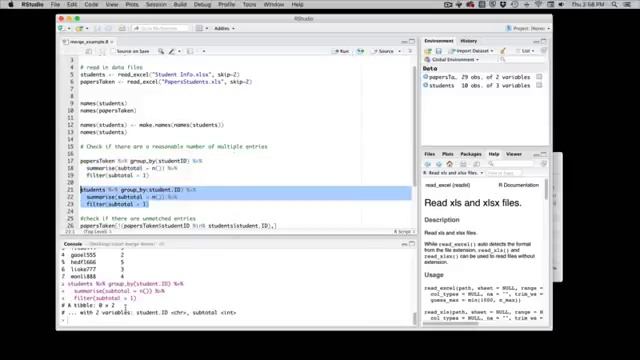Click the New File icon in main toolbar
640x360 pixels.
[x=61, y=29]
